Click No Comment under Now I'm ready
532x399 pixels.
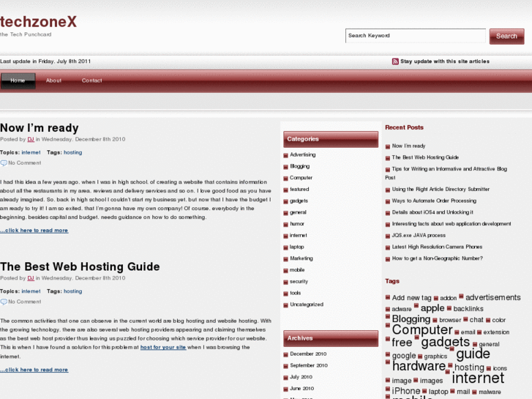click(x=24, y=163)
